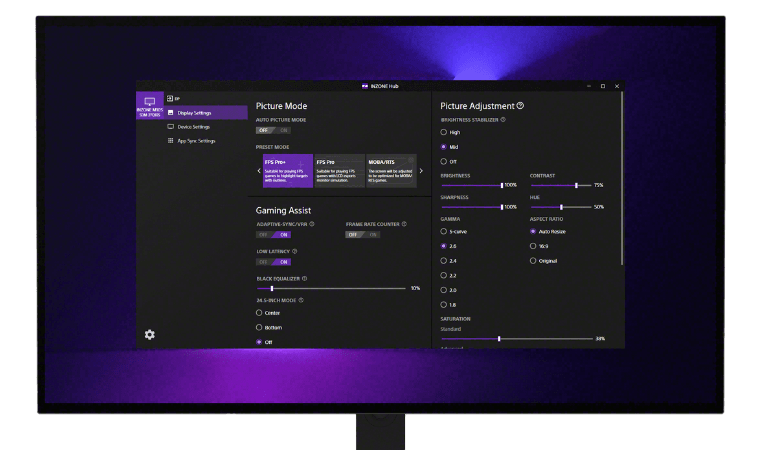Click the Contrast slider track
The width and height of the screenshot is (760, 450).
[x=560, y=185]
